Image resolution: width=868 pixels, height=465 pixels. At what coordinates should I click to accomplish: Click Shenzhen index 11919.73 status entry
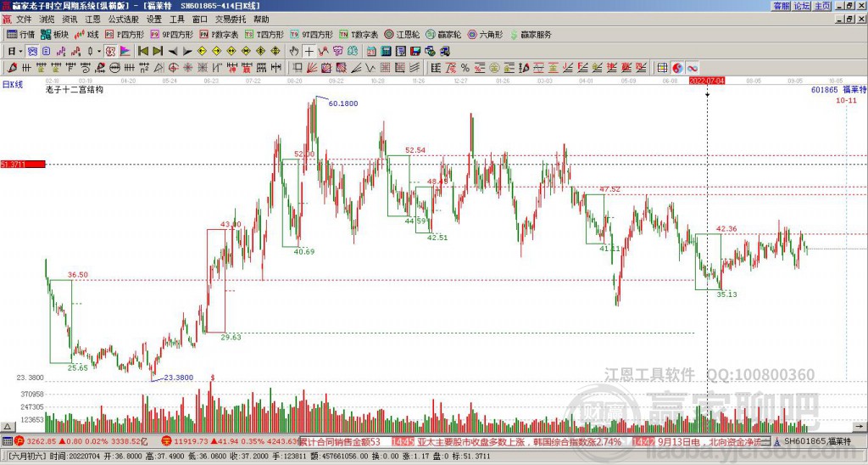231,442
